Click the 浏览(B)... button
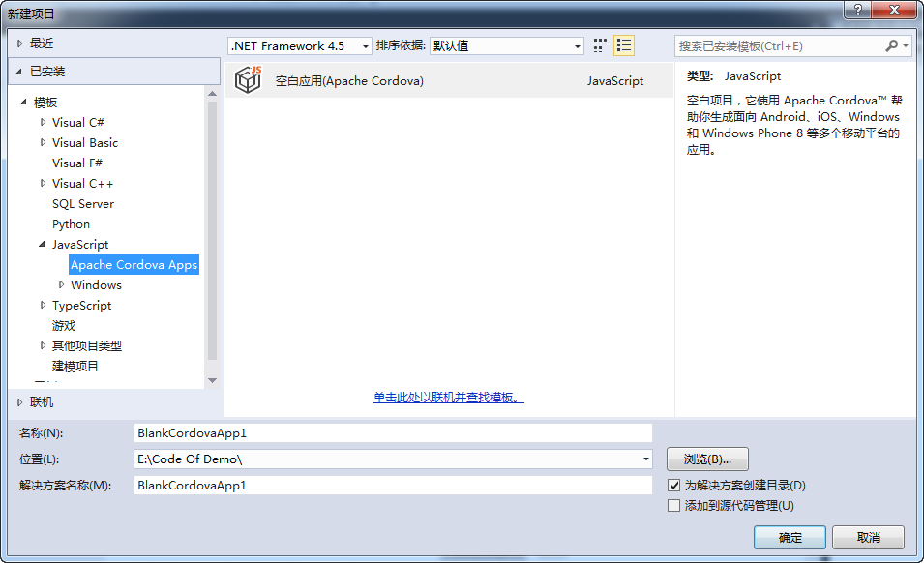Image resolution: width=924 pixels, height=563 pixels. (707, 459)
